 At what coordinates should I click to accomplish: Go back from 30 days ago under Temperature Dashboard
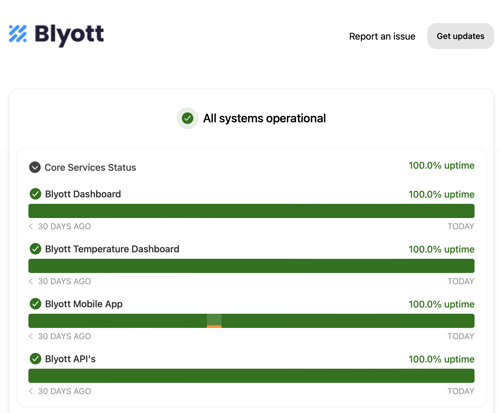click(31, 281)
